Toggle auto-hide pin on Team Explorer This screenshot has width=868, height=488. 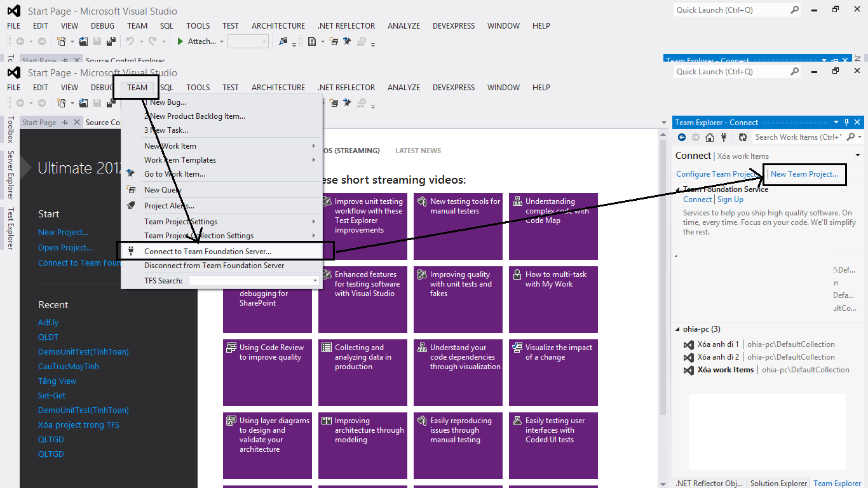846,122
